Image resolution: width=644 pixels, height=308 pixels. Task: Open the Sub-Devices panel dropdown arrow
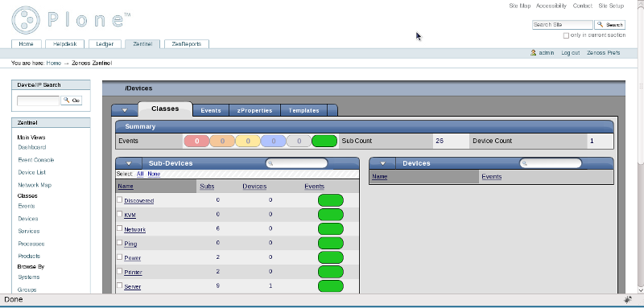coord(129,163)
